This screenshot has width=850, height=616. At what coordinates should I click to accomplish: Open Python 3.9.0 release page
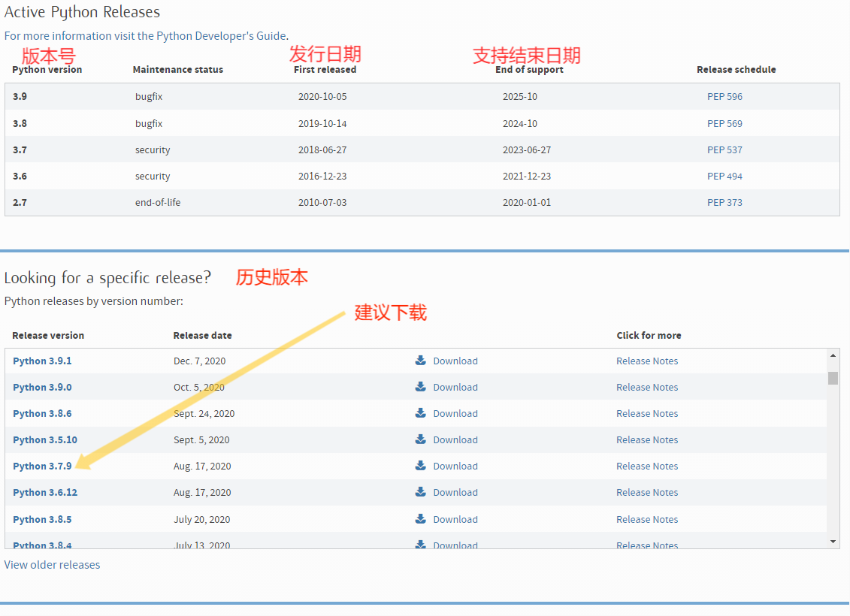(42, 388)
